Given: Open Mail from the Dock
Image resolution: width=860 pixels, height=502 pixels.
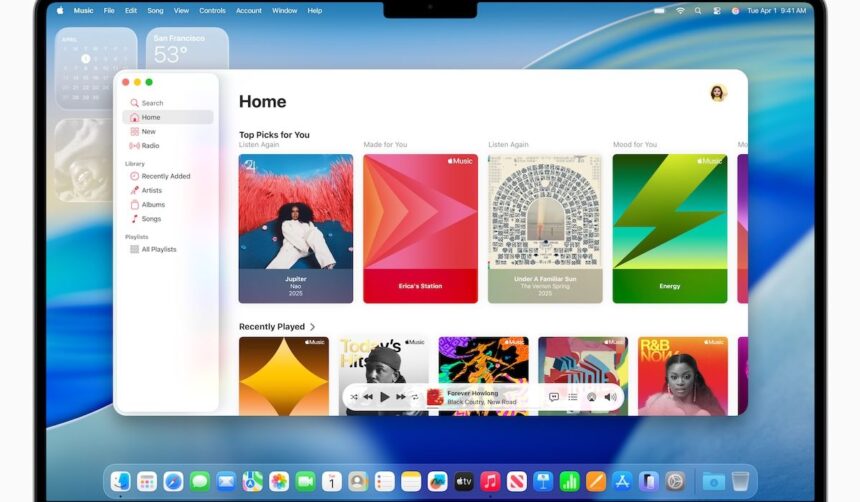Looking at the screenshot, I should click(226, 482).
